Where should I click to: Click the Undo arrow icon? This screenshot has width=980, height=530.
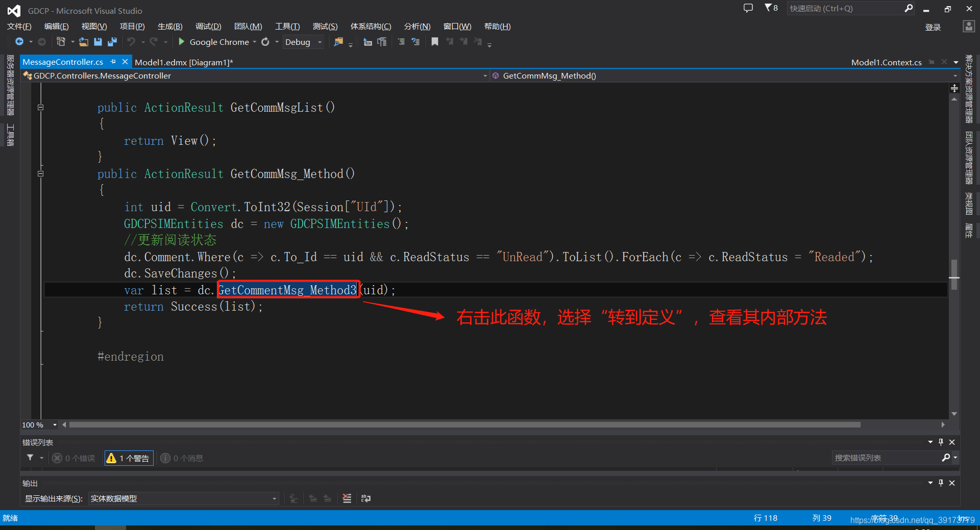[x=131, y=42]
